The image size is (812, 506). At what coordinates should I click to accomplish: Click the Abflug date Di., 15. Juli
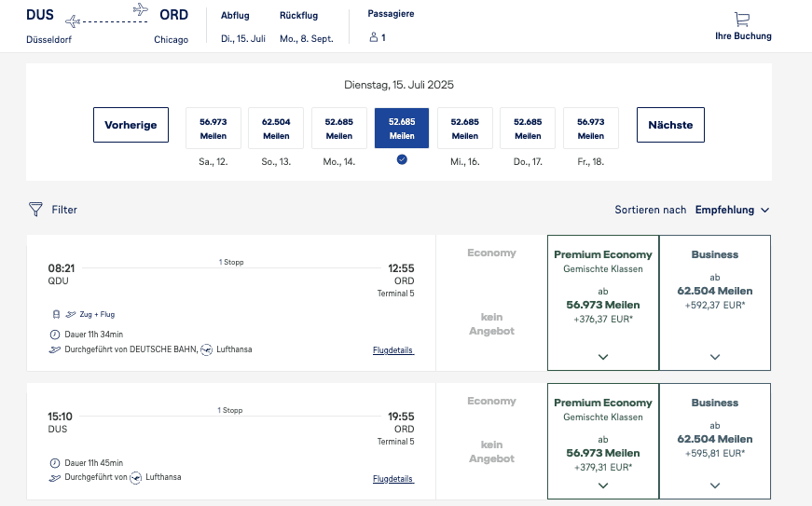click(243, 39)
